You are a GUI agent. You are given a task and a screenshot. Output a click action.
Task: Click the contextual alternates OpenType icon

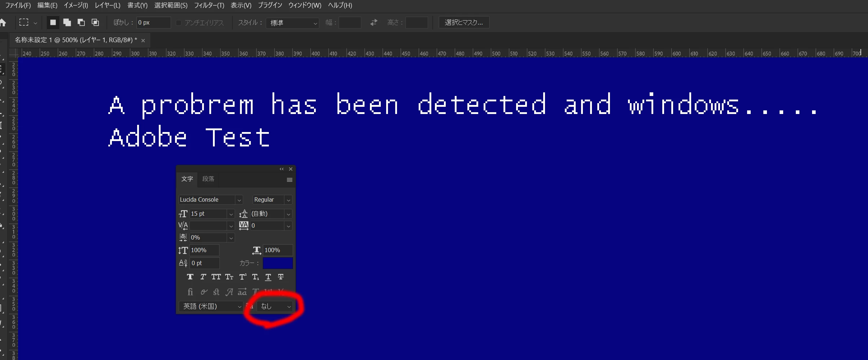(204, 291)
